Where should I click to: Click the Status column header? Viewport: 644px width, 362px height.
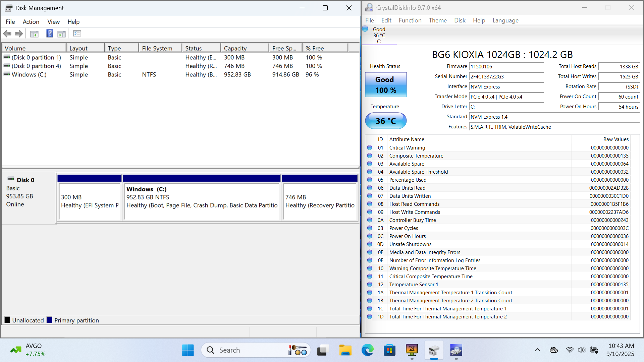pyautogui.click(x=201, y=48)
